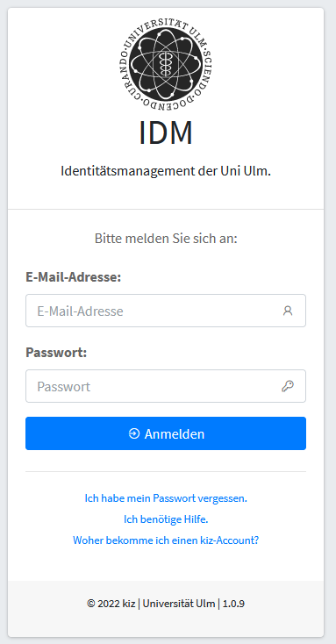Screen dimensions: 336x644
Task: Focus the E-Mail-Adresse input field
Action: [166, 311]
